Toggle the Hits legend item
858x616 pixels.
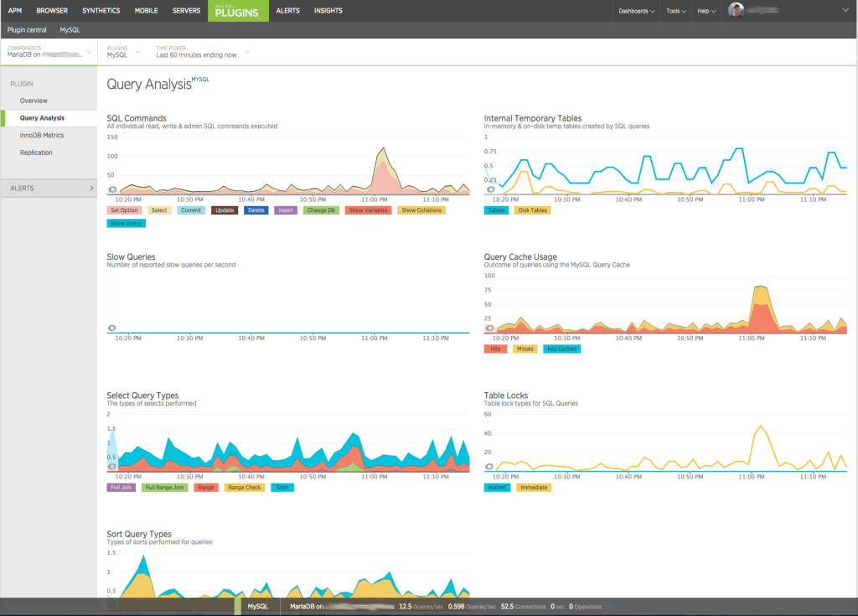(x=495, y=349)
